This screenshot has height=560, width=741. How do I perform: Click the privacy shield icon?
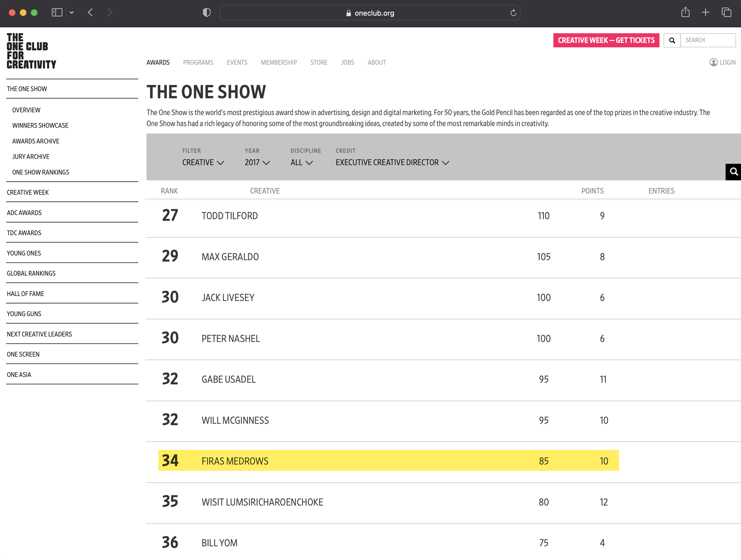click(206, 13)
